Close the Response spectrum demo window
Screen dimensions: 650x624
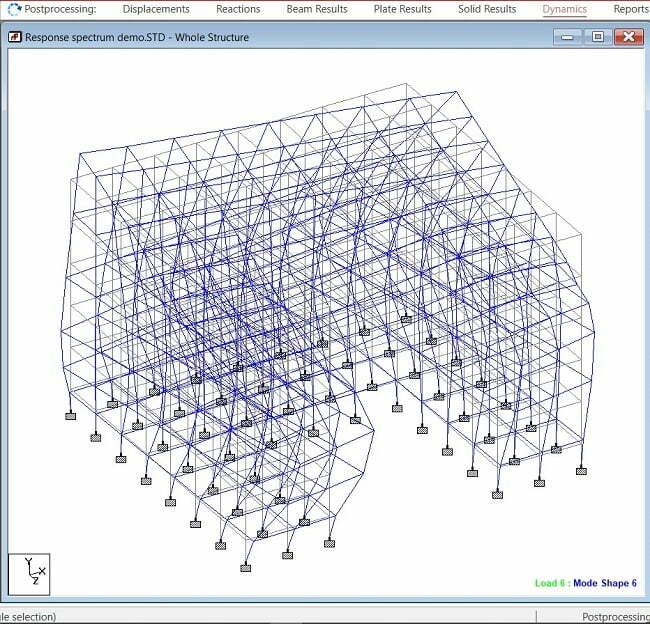point(627,37)
